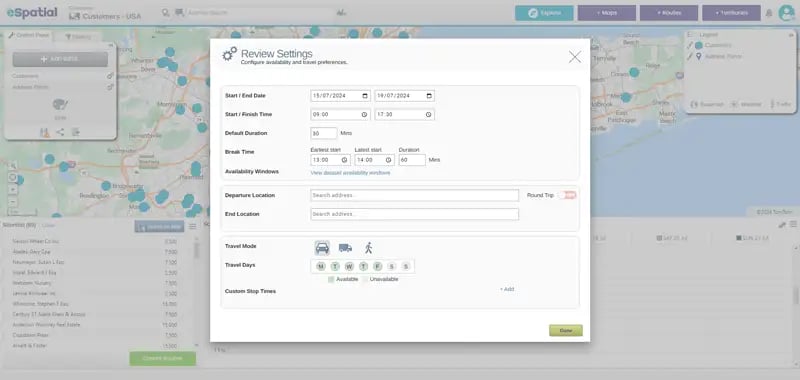Viewport: 800px width, 380px height.
Task: Toggle Friday travel day
Action: tap(378, 266)
